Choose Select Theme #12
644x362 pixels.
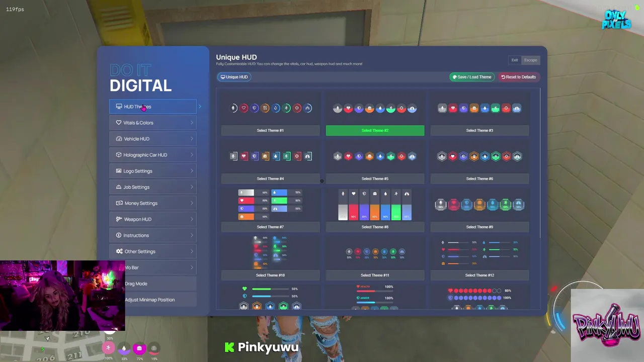pyautogui.click(x=479, y=275)
